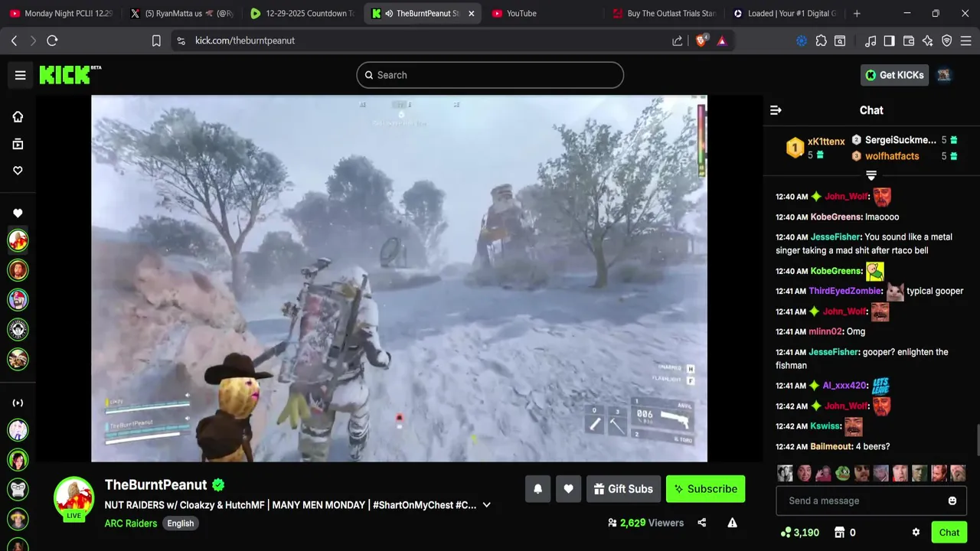Open TheBurntPeanut channel name

pos(156,484)
